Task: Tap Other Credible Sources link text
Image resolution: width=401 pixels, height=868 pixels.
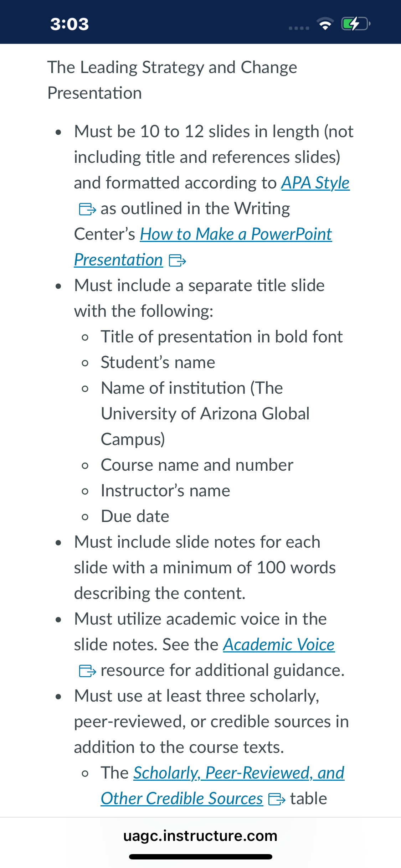Action: coord(182,799)
